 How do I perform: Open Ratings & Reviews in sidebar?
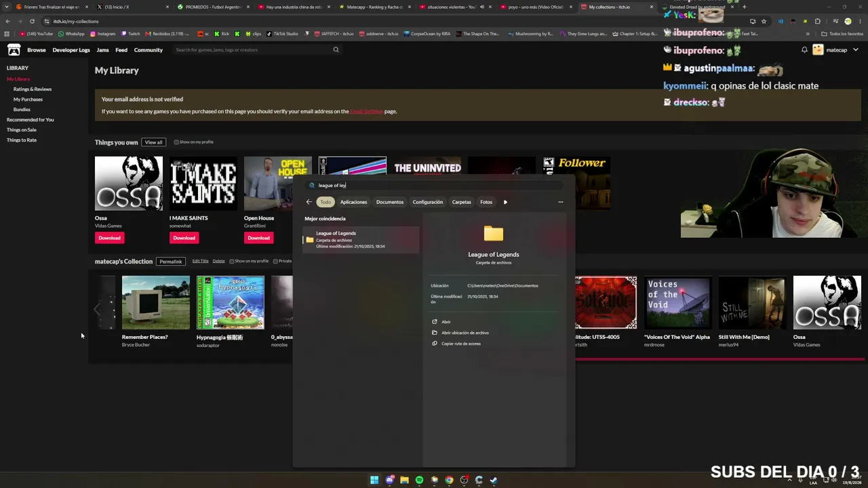(33, 89)
